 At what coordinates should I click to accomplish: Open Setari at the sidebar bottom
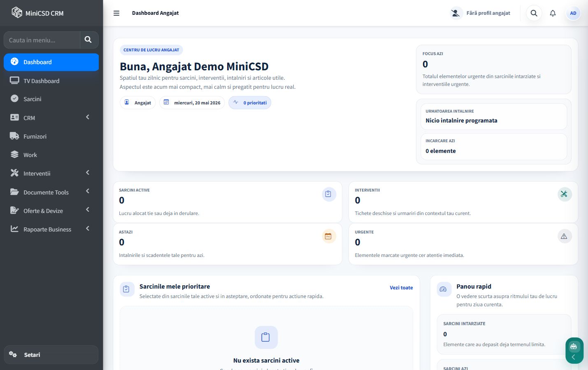pyautogui.click(x=51, y=355)
